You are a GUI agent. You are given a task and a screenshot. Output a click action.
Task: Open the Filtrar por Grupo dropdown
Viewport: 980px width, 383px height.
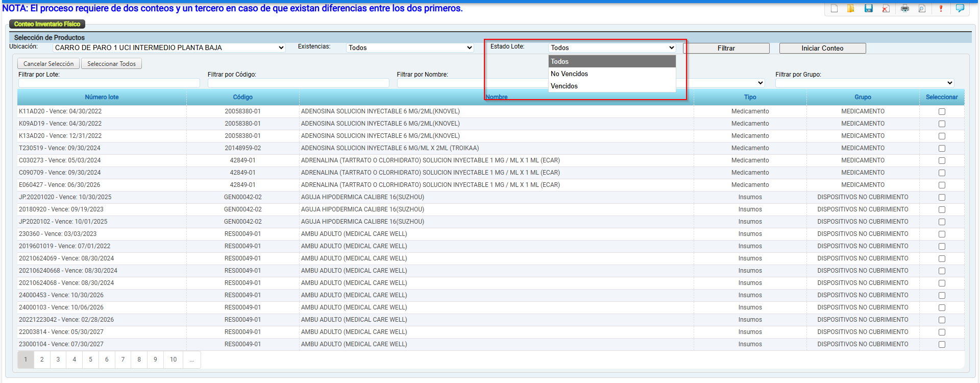(x=864, y=83)
